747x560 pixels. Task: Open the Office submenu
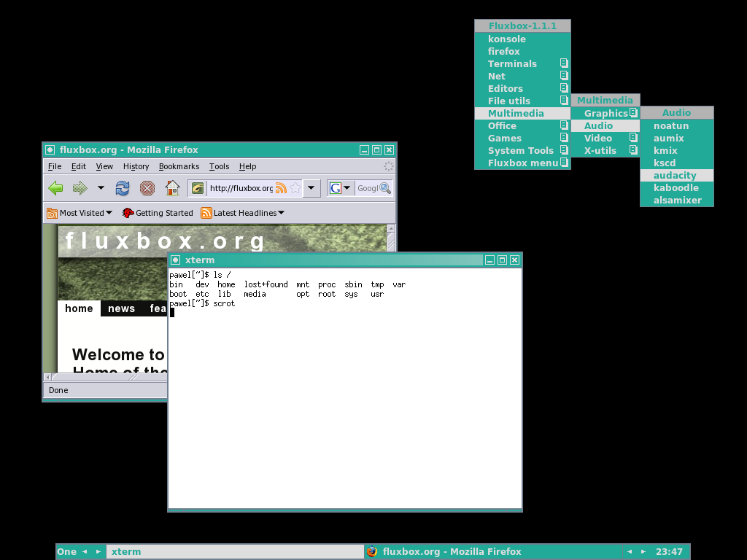522,125
